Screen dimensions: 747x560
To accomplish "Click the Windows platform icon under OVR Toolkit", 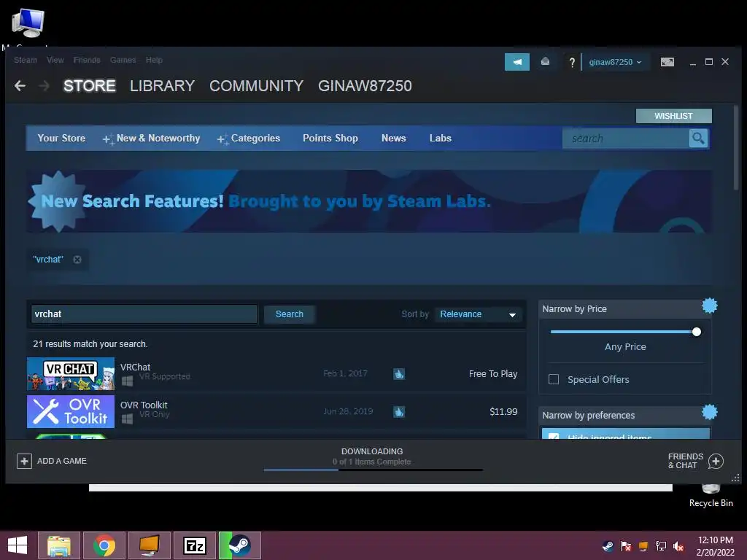I will pyautogui.click(x=127, y=419).
